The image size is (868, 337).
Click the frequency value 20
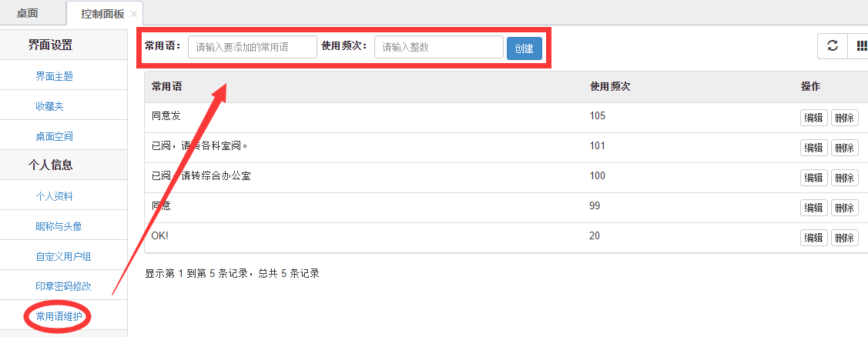(595, 235)
